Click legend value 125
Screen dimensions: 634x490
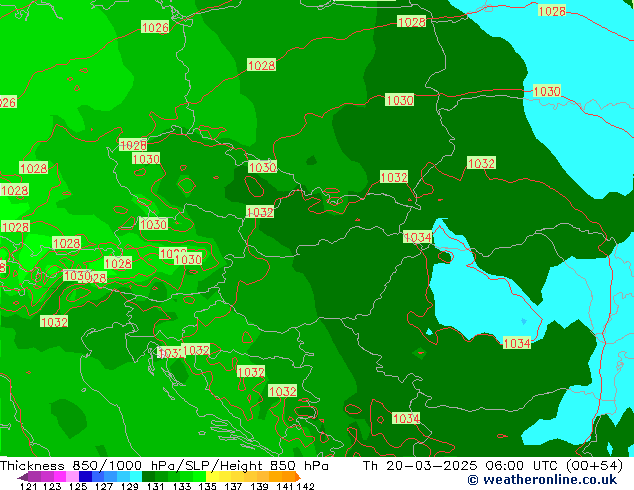(78, 486)
